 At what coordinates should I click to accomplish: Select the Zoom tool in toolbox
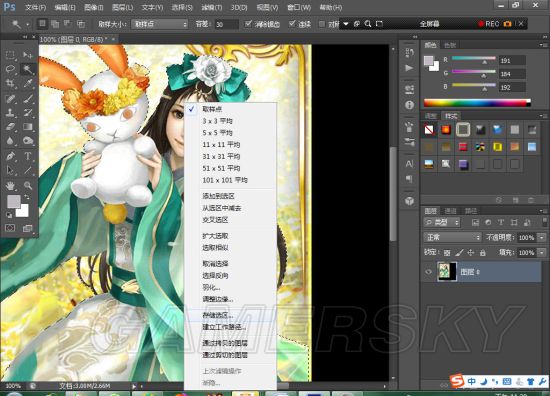click(x=28, y=185)
